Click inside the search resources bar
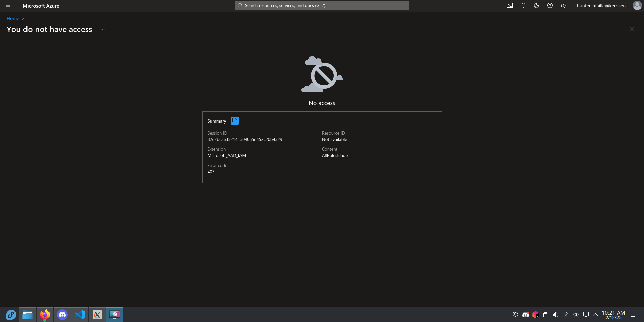Image resolution: width=644 pixels, height=322 pixels. click(x=321, y=5)
